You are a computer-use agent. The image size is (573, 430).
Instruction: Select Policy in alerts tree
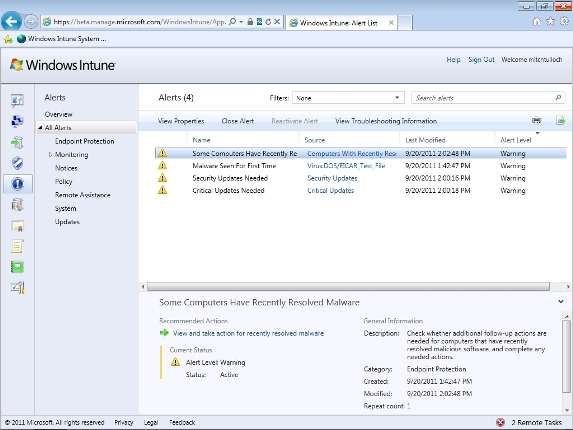pos(64,182)
